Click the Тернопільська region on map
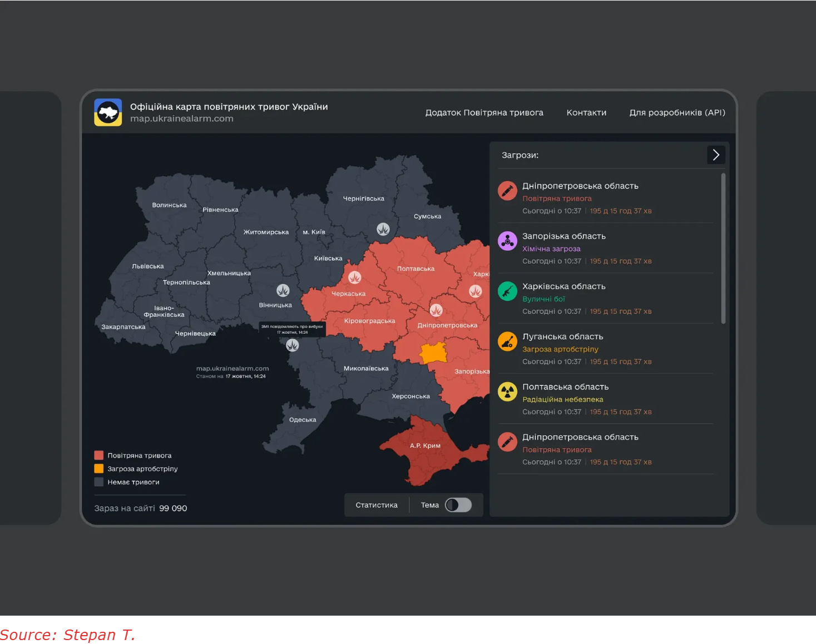The width and height of the screenshot is (816, 644). (x=186, y=283)
